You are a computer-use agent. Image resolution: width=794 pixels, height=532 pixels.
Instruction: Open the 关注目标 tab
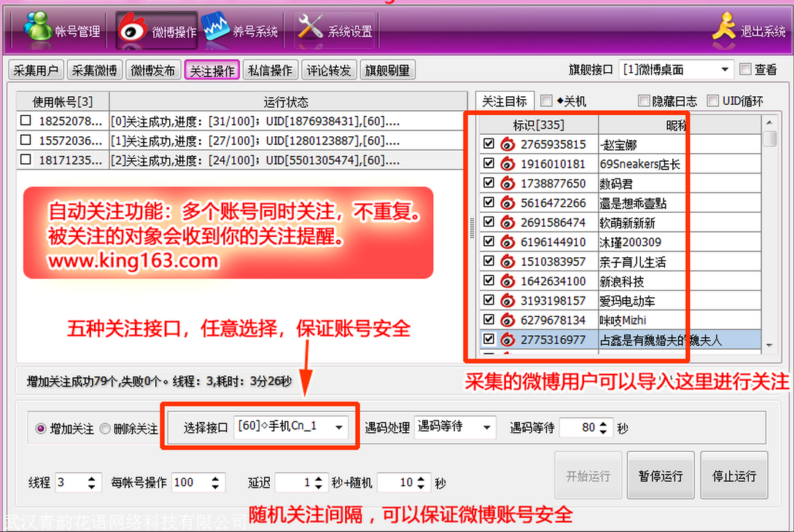tap(505, 101)
